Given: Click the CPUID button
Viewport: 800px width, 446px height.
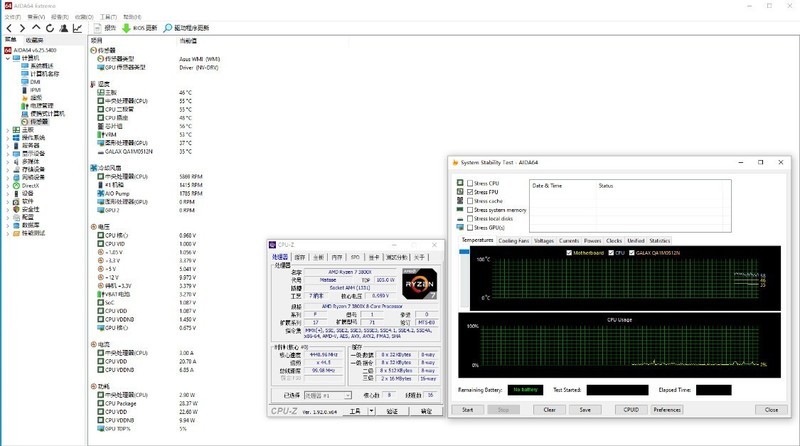Looking at the screenshot, I should pyautogui.click(x=631, y=409).
